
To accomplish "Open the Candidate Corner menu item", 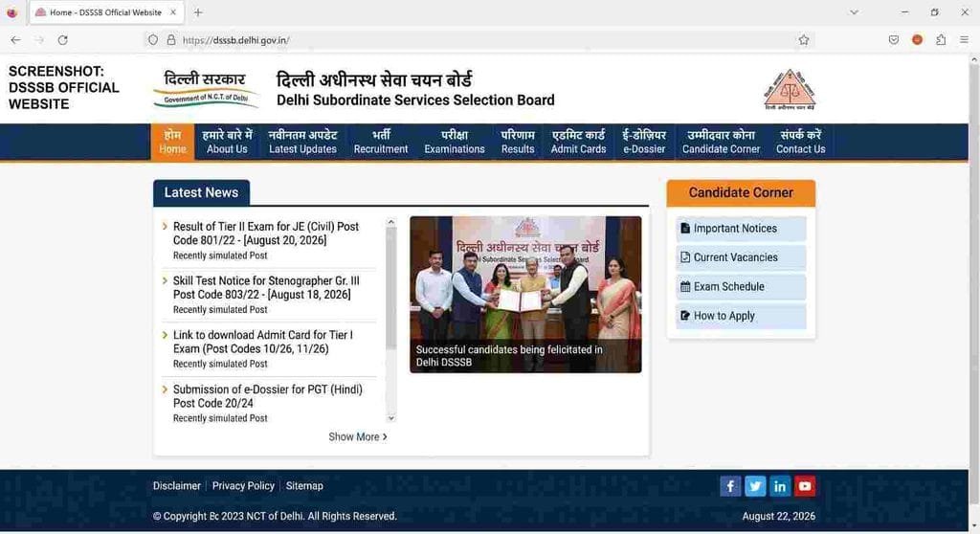I will click(721, 142).
